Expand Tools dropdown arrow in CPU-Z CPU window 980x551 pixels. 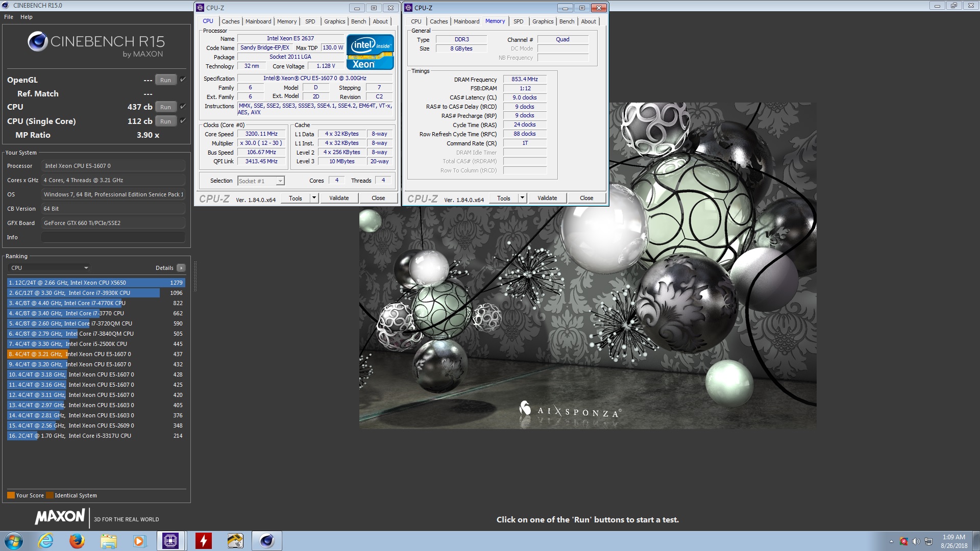click(314, 198)
